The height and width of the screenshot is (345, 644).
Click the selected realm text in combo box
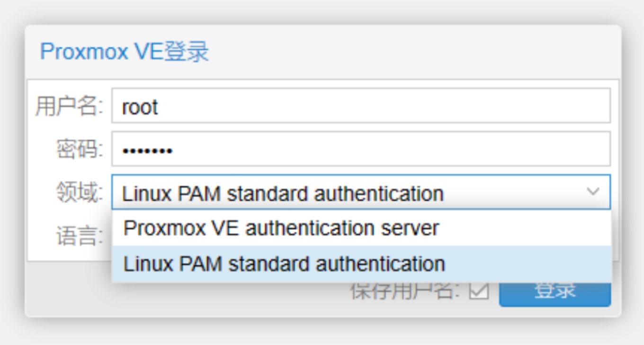[x=282, y=193]
